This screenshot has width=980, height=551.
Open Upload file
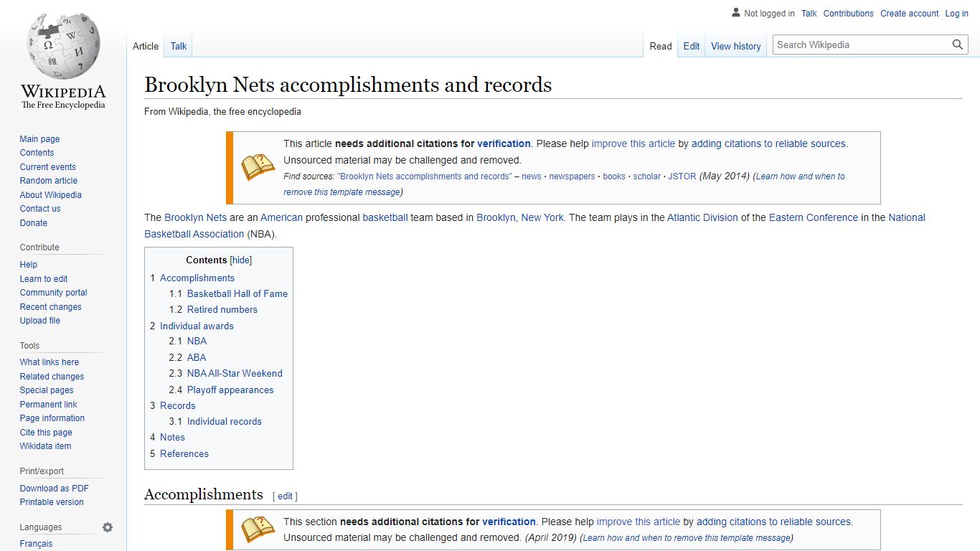click(x=40, y=321)
